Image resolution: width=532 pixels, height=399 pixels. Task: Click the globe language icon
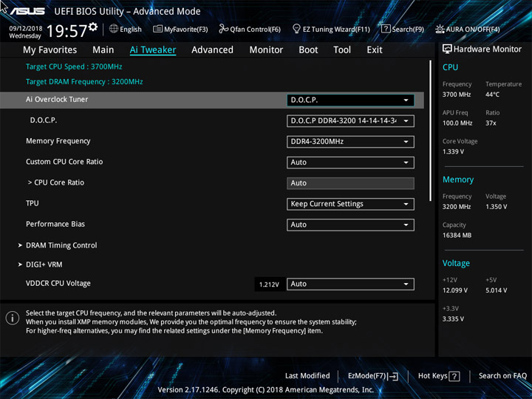click(114, 29)
